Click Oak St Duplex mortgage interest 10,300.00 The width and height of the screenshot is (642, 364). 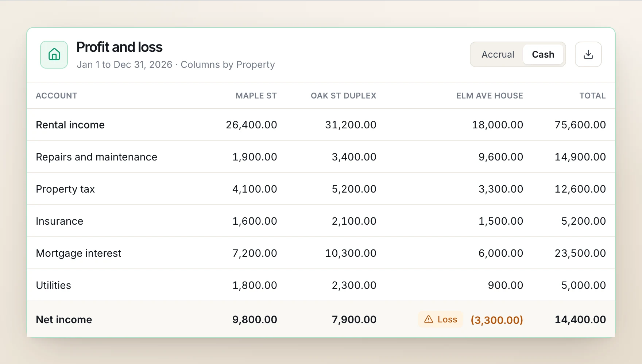(x=351, y=253)
